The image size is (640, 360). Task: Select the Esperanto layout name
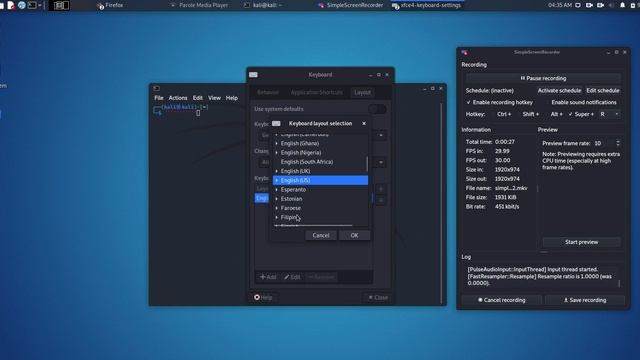(293, 190)
